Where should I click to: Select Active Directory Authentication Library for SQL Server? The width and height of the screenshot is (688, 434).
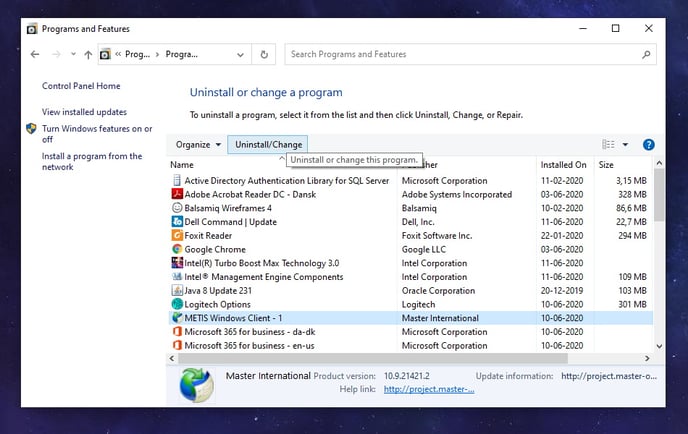[x=287, y=181]
